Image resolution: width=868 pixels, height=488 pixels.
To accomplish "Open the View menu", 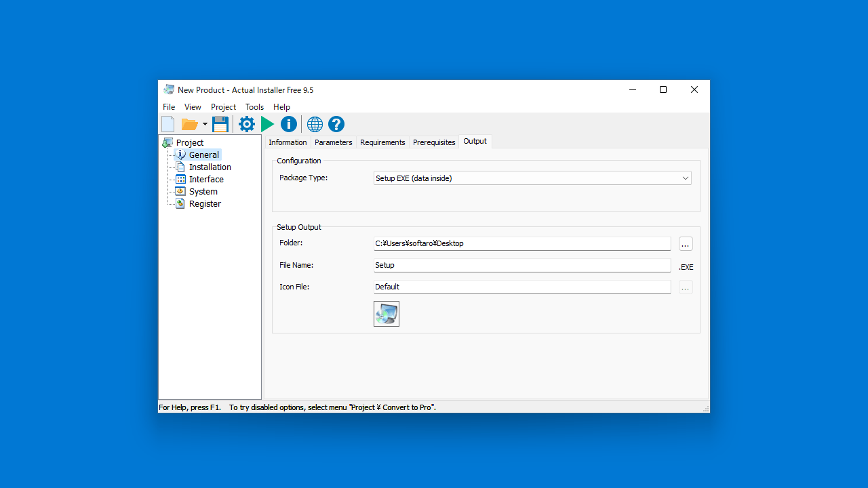I will point(193,107).
